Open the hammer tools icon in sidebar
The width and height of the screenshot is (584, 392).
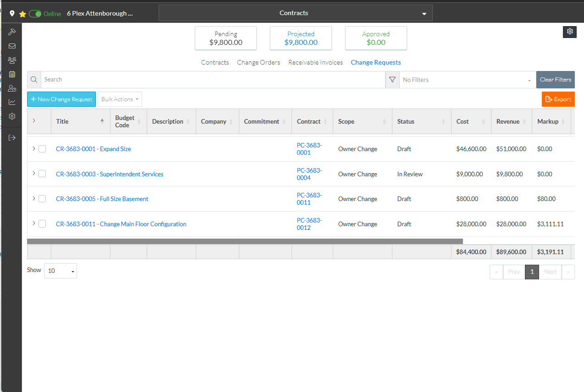(x=12, y=32)
